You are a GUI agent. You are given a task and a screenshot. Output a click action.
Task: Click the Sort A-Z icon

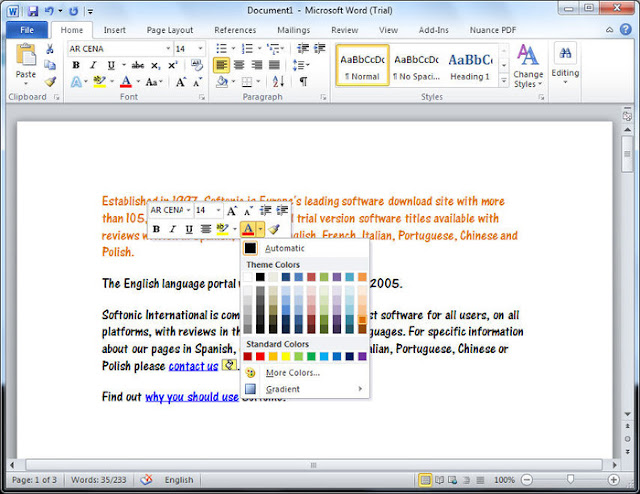(x=278, y=82)
